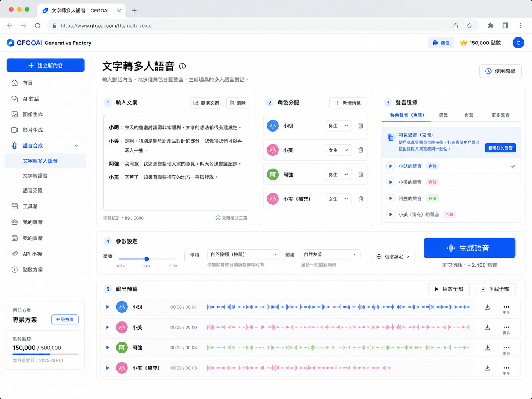Open the G user avatar menu
The height and width of the screenshot is (399, 532).
[518, 43]
